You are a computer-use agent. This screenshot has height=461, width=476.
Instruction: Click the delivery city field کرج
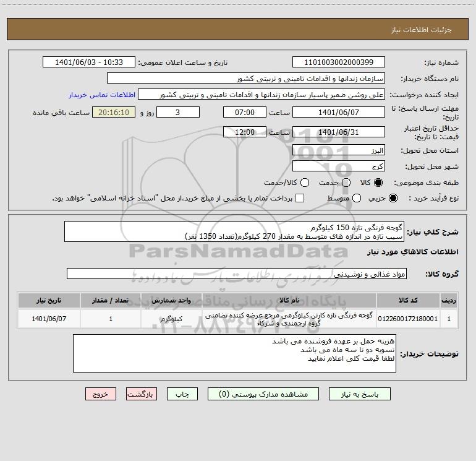[x=339, y=166]
